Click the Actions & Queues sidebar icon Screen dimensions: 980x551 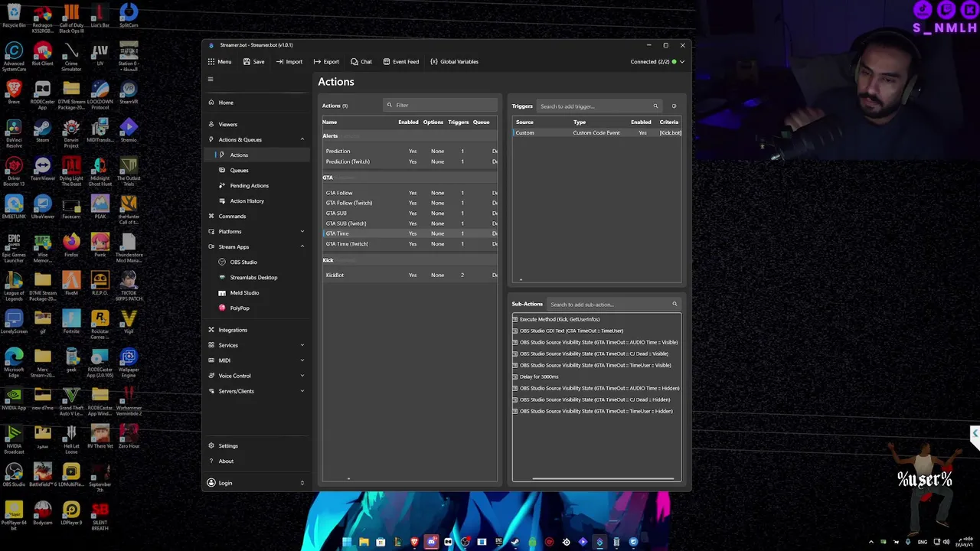click(211, 139)
